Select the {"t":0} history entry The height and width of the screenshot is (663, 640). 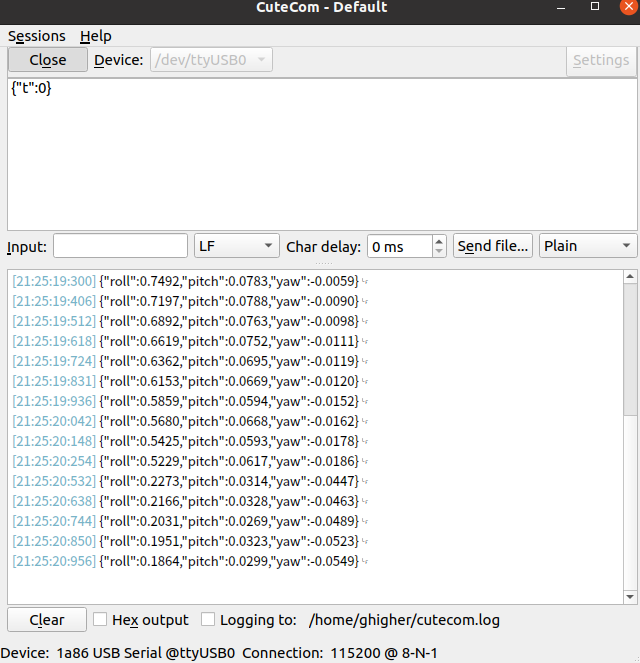pos(32,89)
